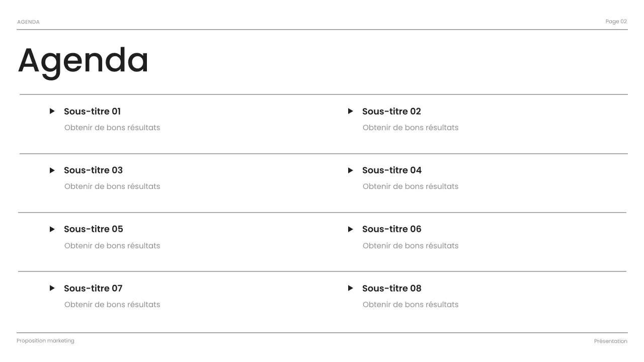Select the large Agenda title
Screen dimensions: 644x362
83,60
